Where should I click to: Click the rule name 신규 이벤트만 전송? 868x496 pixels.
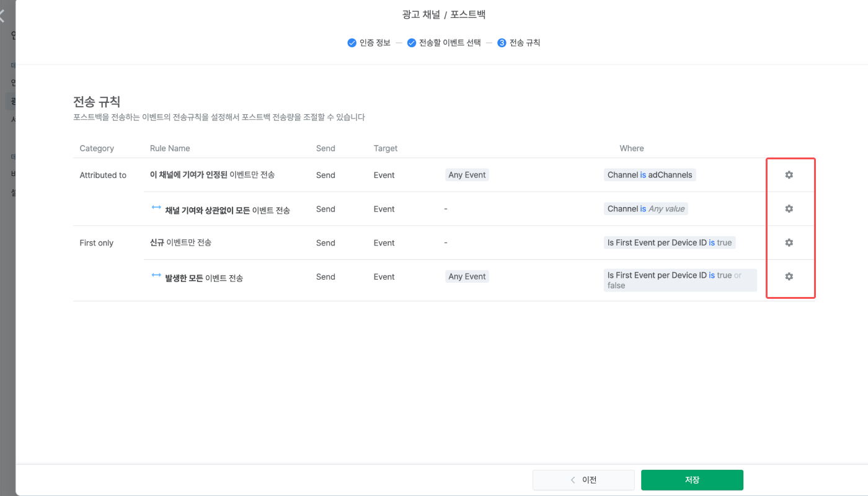tap(180, 242)
